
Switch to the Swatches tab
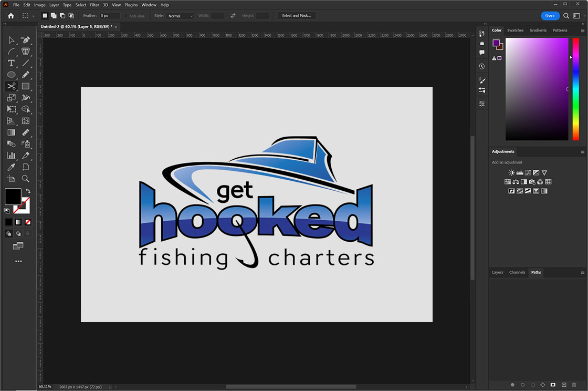[x=515, y=30]
